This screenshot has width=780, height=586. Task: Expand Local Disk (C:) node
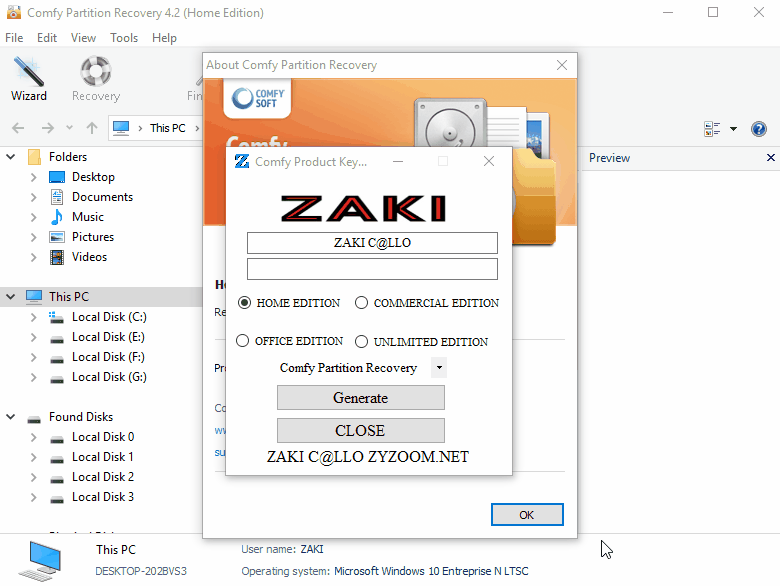coord(33,317)
